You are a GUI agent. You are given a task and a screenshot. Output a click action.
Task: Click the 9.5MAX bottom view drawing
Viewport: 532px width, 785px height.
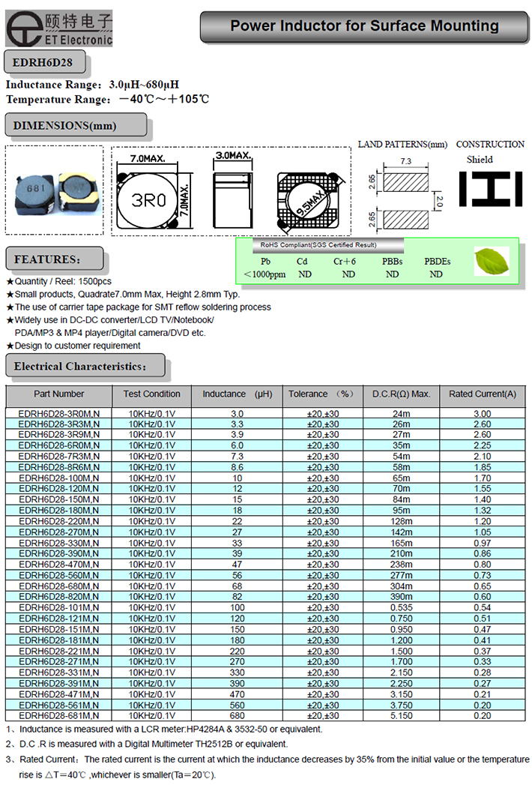pos(309,201)
